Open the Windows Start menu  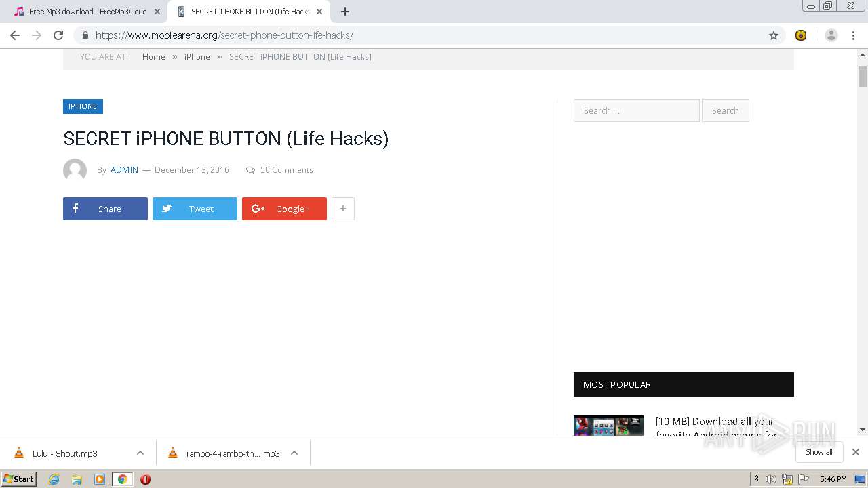pyautogui.click(x=18, y=479)
